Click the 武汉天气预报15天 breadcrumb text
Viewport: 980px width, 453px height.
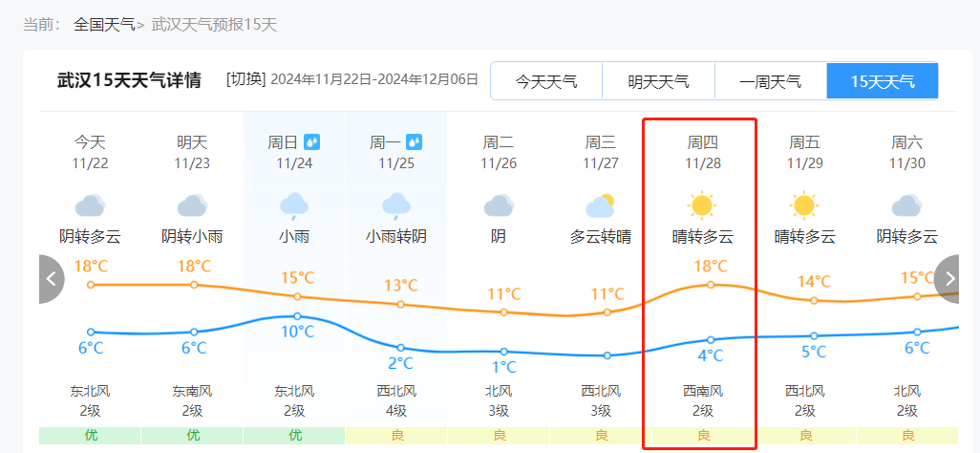click(214, 25)
